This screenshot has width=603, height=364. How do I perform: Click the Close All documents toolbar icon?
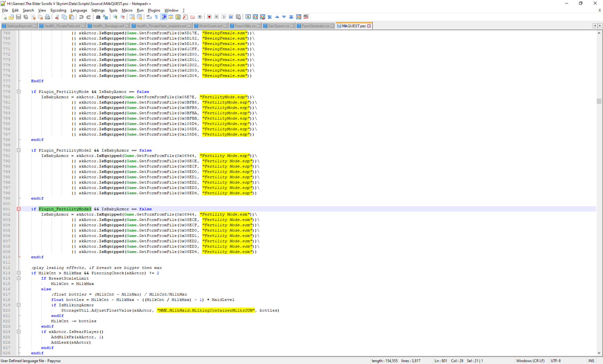click(x=40, y=17)
